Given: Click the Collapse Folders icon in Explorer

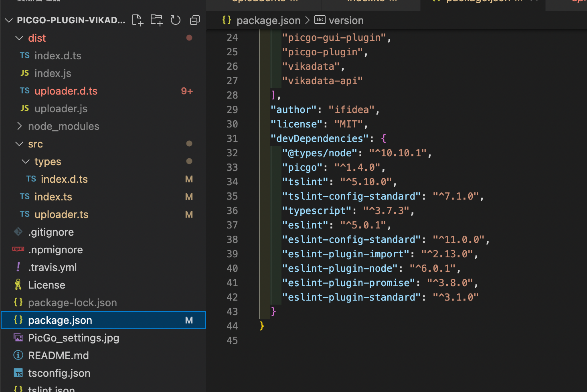Looking at the screenshot, I should pyautogui.click(x=195, y=20).
